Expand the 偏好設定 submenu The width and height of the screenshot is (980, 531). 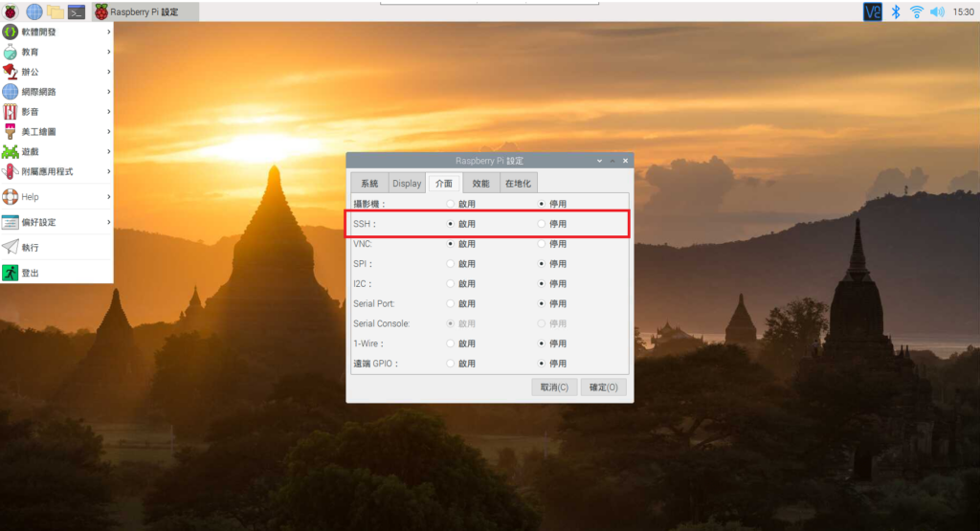(56, 222)
